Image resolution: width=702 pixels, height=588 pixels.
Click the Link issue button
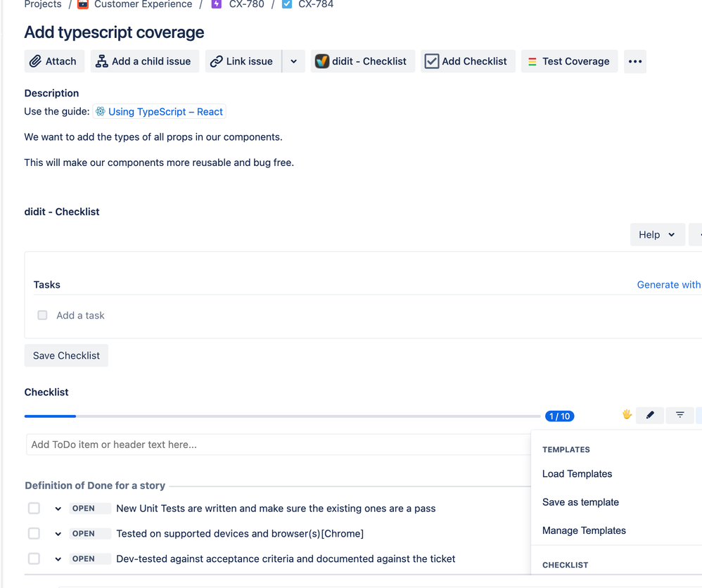[243, 61]
